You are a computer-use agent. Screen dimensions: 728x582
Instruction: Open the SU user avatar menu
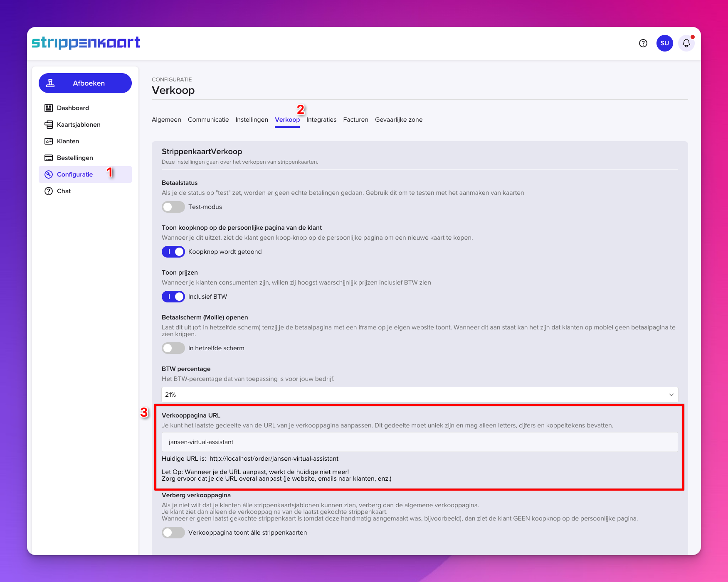[x=664, y=43]
